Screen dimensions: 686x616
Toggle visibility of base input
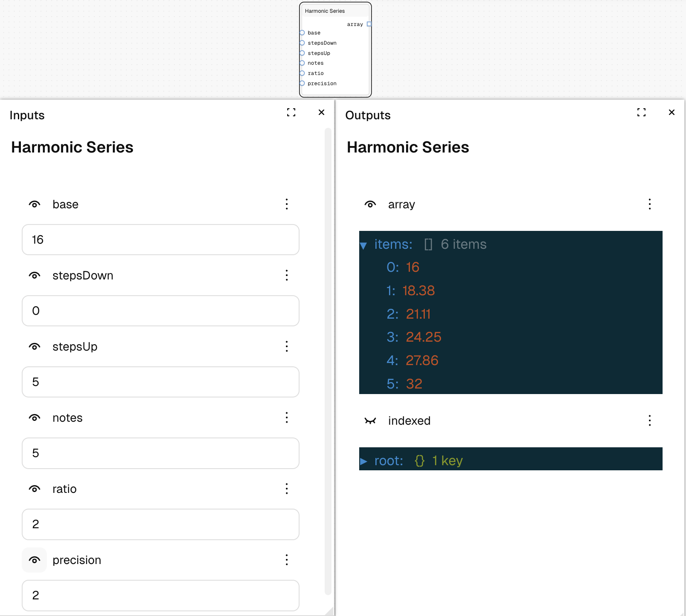[35, 204]
